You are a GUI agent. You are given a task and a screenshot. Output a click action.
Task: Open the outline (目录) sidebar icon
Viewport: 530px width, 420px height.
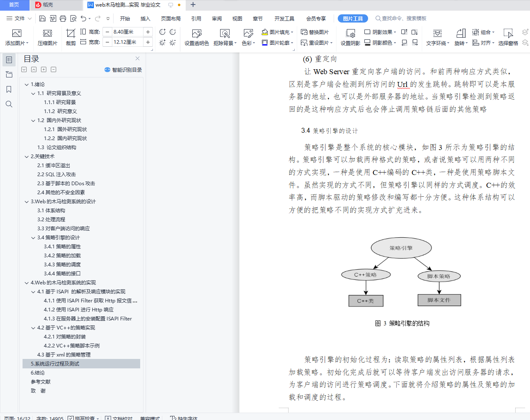pos(9,60)
